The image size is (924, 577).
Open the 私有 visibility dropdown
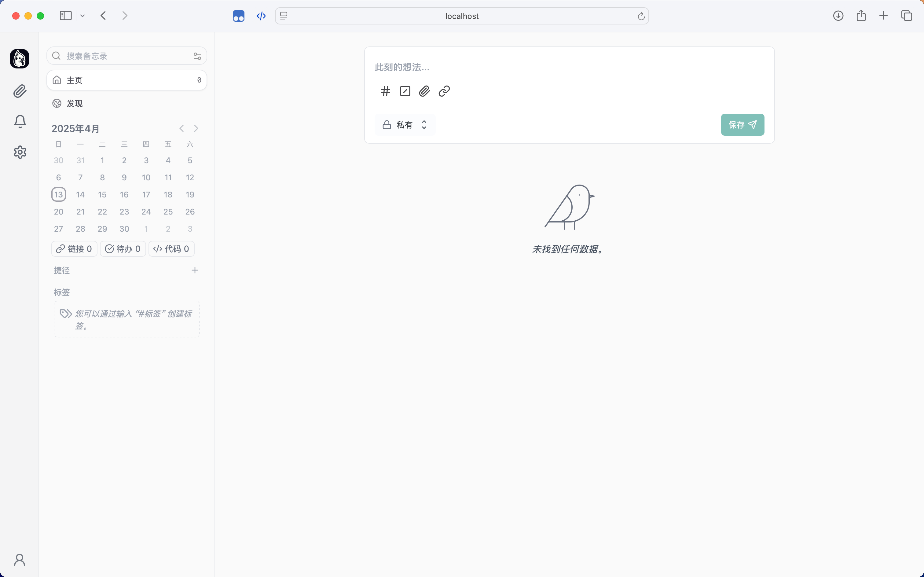pyautogui.click(x=405, y=125)
